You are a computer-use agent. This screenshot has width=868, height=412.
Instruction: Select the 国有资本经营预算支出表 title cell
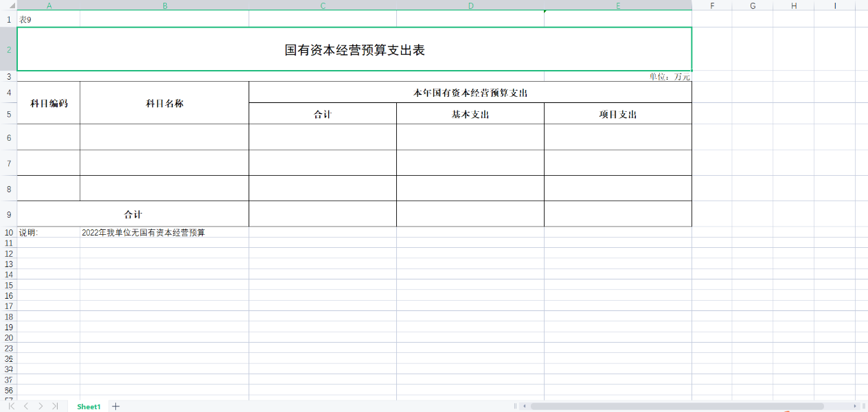(356, 49)
